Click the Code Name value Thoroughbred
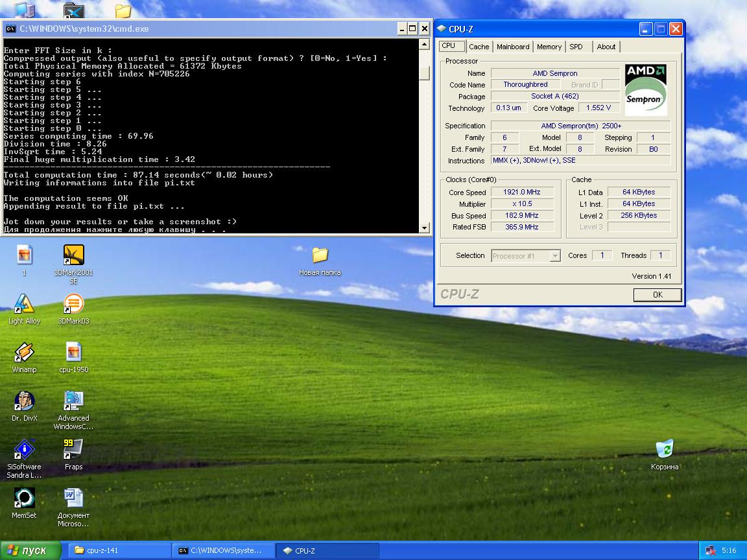This screenshot has height=560, width=747. 525,84
